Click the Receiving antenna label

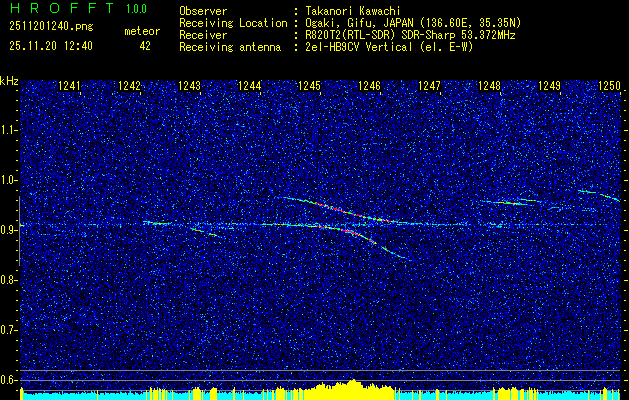[230, 47]
